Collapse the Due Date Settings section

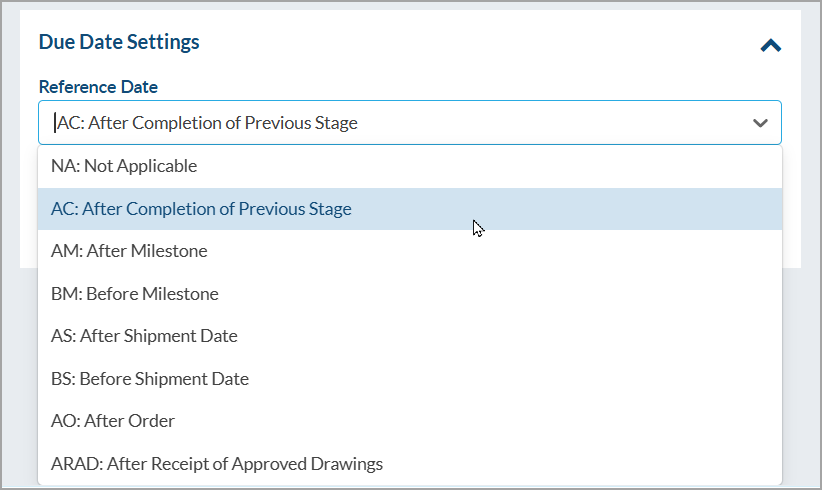(770, 45)
